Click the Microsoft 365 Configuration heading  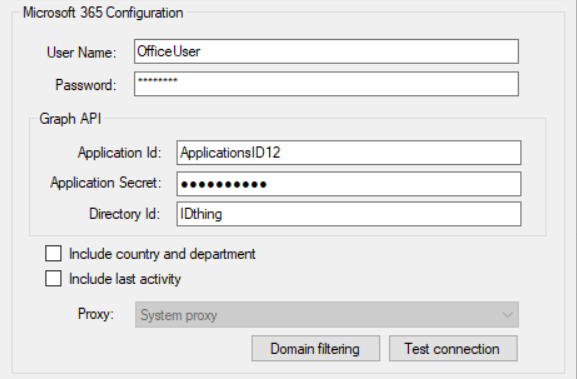click(103, 13)
